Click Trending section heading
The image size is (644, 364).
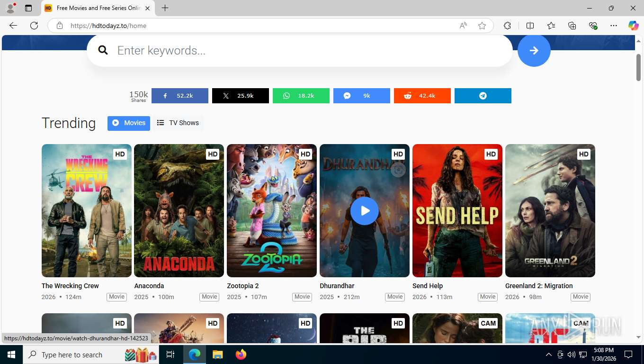(69, 123)
